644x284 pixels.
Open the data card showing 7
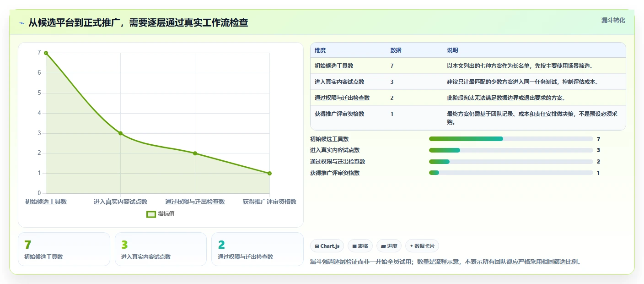[64, 249]
